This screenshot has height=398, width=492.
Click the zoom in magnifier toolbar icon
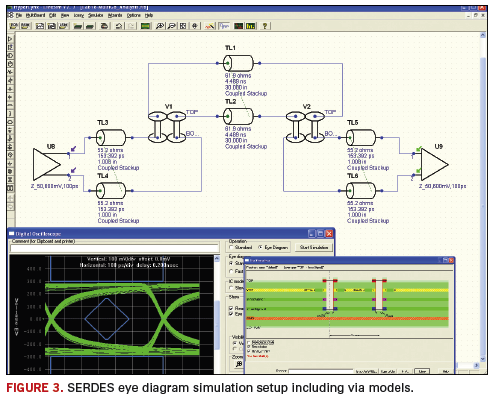[160, 26]
